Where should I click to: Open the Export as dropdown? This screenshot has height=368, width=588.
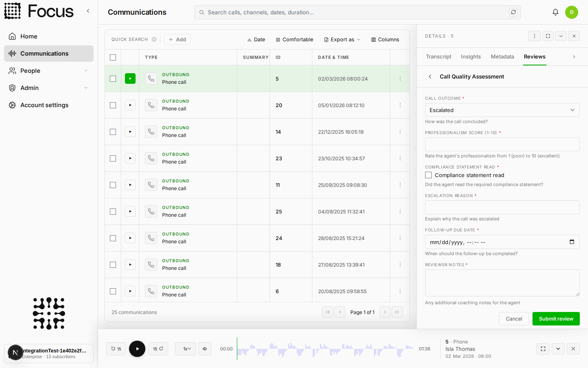tap(342, 40)
